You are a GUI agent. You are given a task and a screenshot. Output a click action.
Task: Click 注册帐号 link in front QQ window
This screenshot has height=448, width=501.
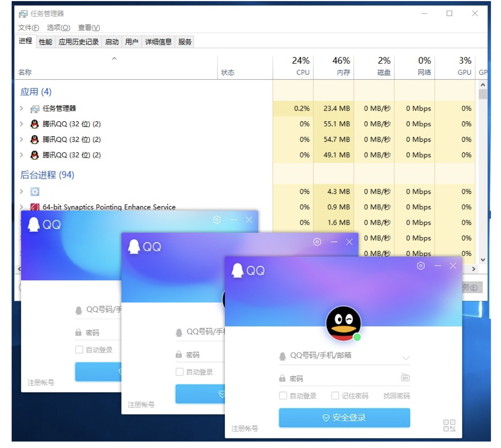pyautogui.click(x=245, y=428)
